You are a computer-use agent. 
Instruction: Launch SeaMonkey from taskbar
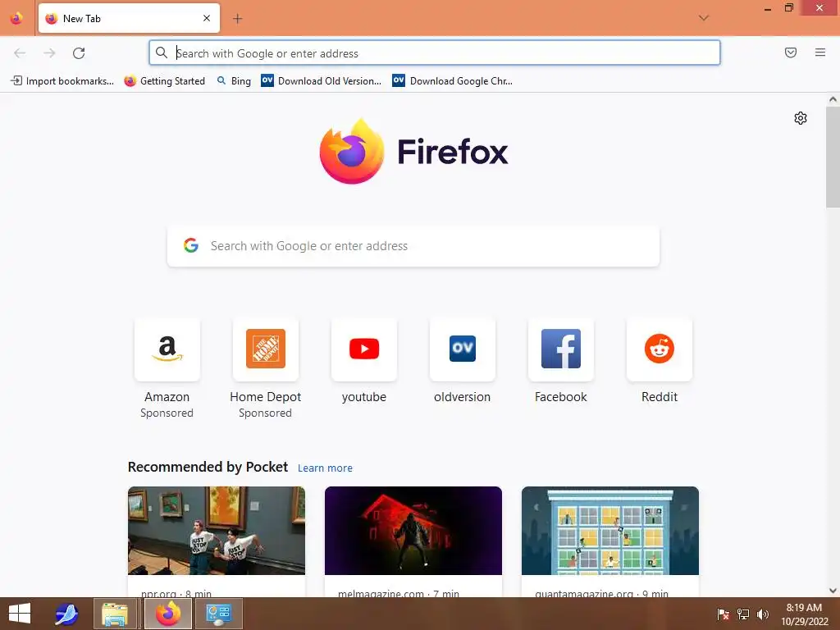click(67, 614)
